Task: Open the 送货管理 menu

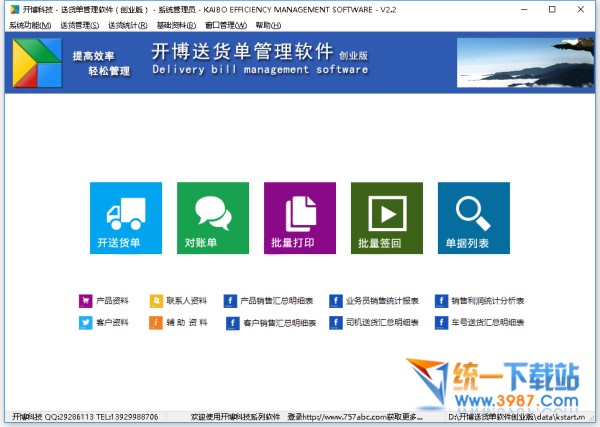Action: tap(78, 25)
